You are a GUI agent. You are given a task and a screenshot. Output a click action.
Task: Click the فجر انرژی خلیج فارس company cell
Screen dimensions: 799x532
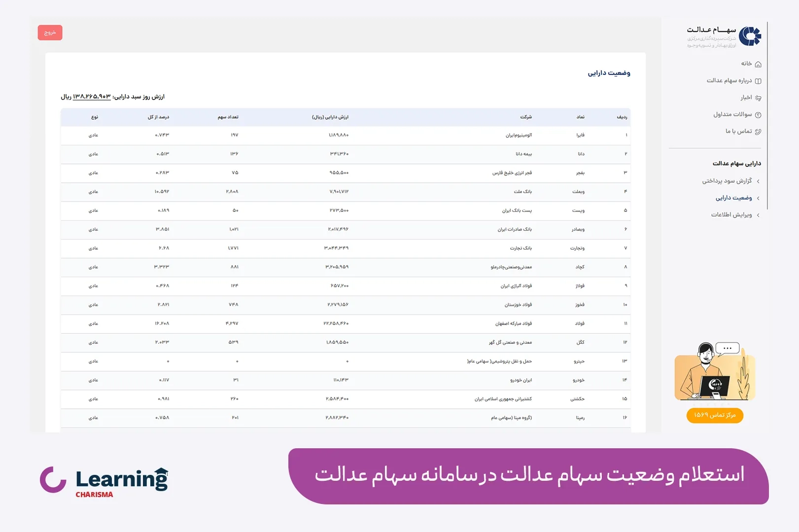(x=512, y=173)
